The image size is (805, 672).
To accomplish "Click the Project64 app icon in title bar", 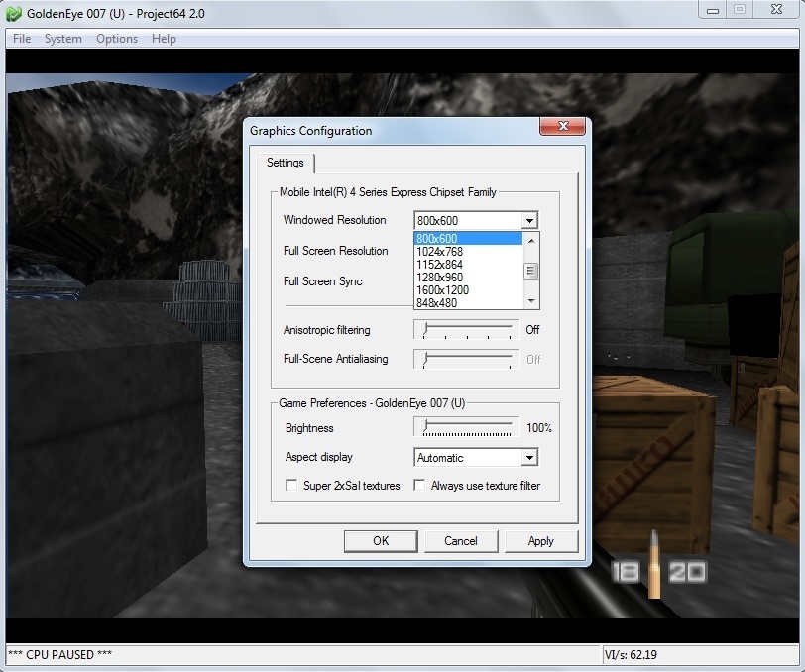I will click(14, 13).
